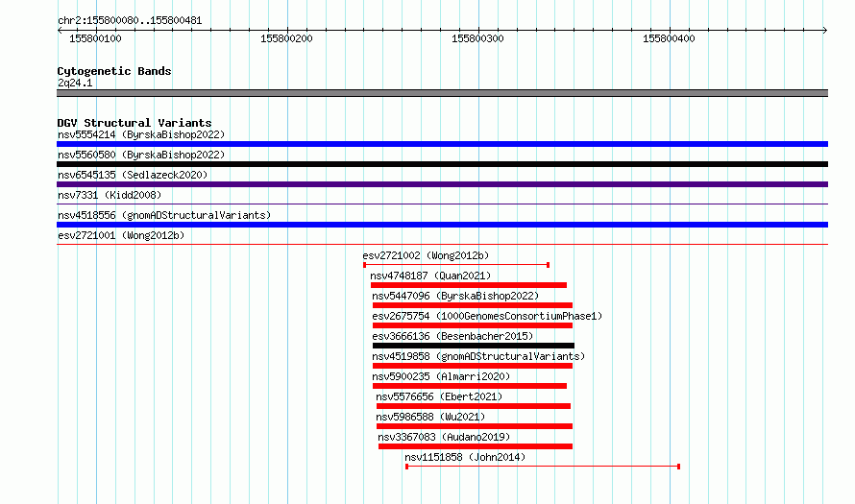Click the red bar under esv2675754
Screen dimensions: 855x504
(473, 325)
